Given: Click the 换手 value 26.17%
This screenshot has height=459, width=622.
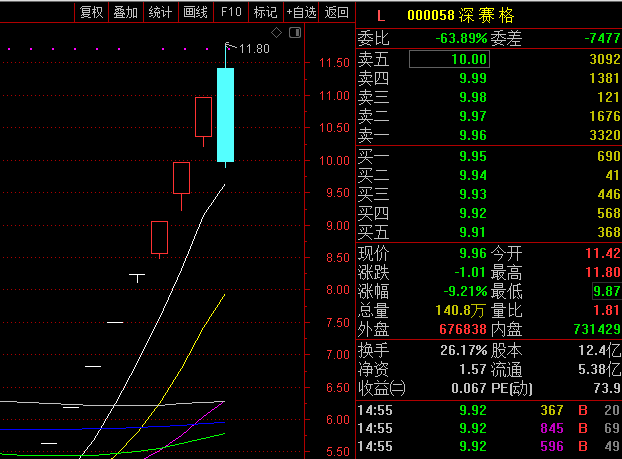Looking at the screenshot, I should pos(463,350).
